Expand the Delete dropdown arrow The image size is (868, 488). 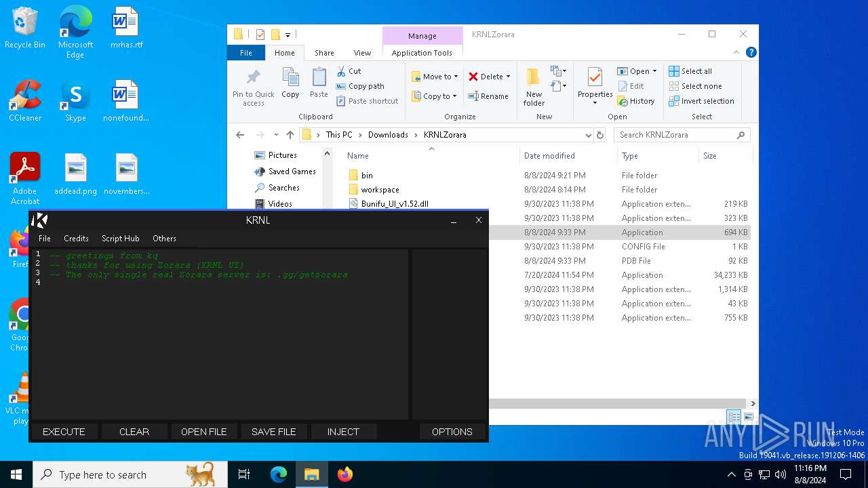point(508,77)
